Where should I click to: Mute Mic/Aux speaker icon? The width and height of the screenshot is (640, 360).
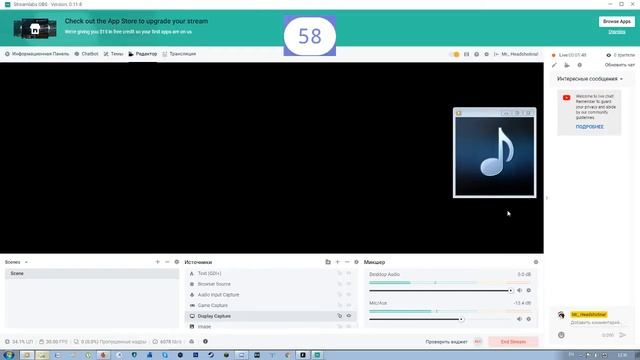(x=519, y=319)
